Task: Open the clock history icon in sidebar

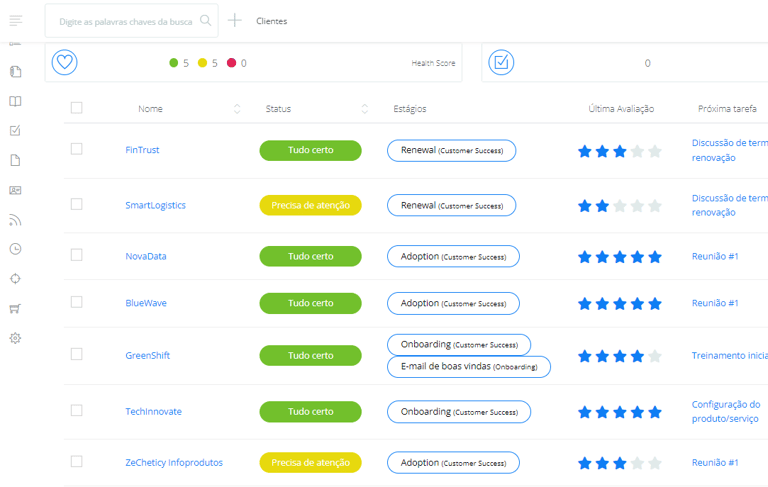Action: [x=16, y=249]
